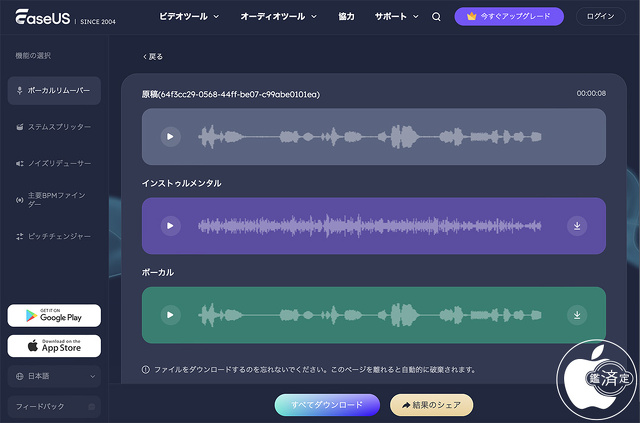Click the 機能の選択 sidebar heading

click(x=33, y=56)
